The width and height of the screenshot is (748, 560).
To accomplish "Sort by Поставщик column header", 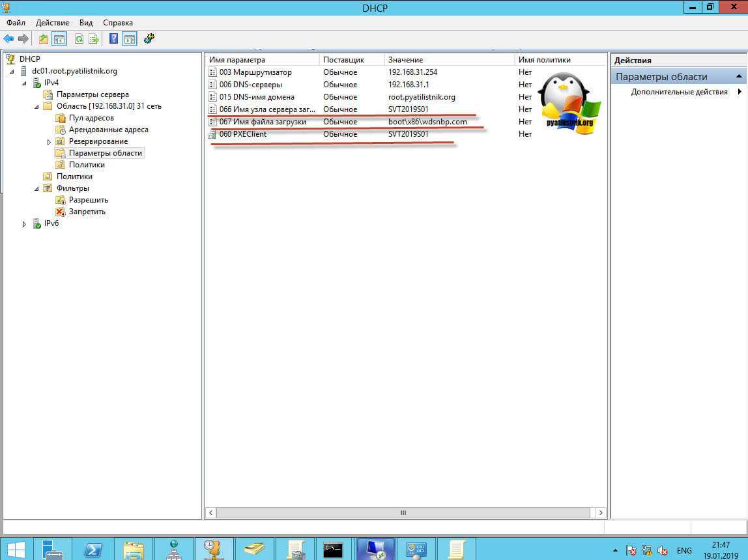I will pos(352,60).
